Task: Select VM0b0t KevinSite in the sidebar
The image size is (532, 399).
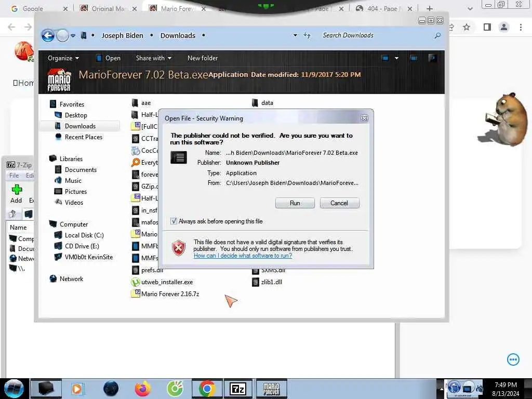Action: point(88,257)
